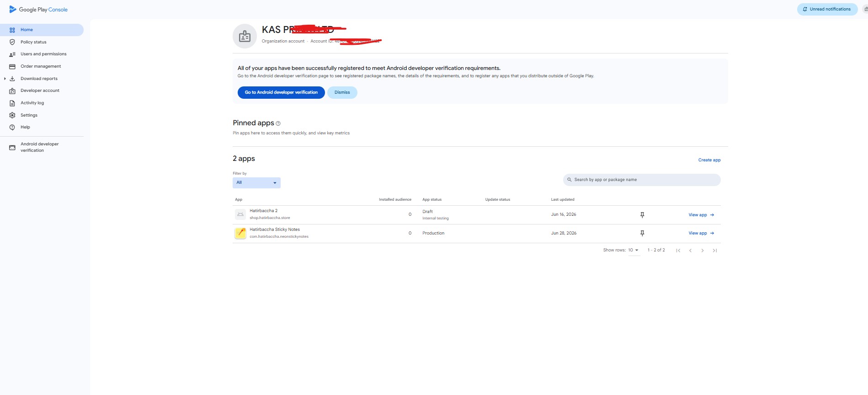The width and height of the screenshot is (868, 395).
Task: Click the notification bell icon
Action: pos(805,9)
